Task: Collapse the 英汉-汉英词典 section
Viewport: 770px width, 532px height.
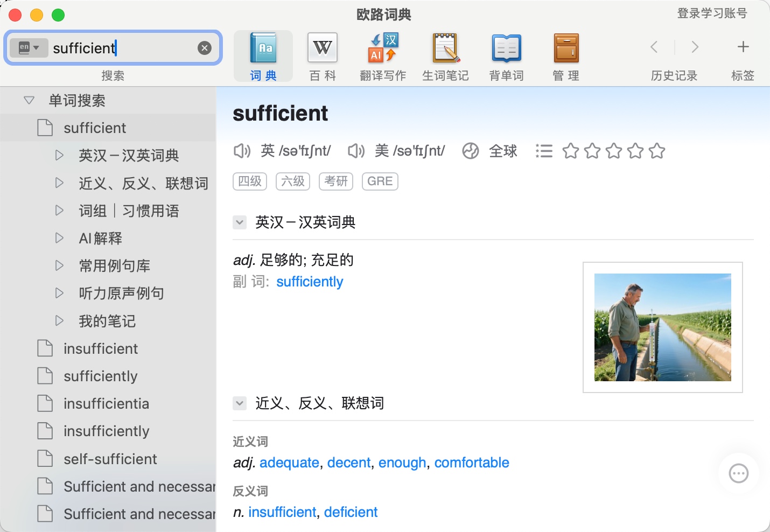Action: (x=240, y=222)
